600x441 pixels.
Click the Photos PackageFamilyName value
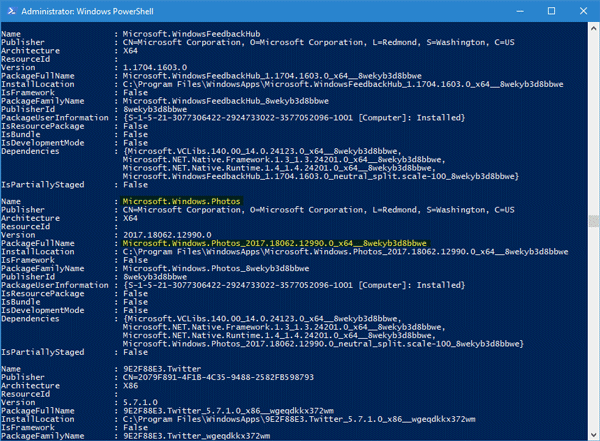click(x=216, y=268)
